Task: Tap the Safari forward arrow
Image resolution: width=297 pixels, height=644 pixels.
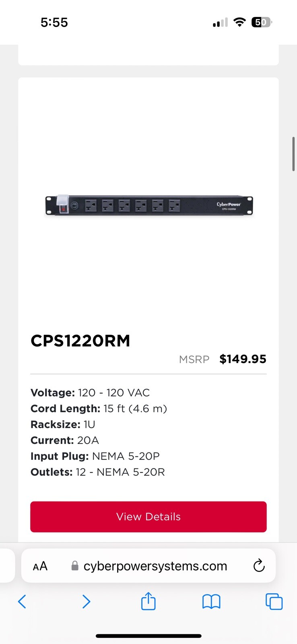Action: coord(86,602)
